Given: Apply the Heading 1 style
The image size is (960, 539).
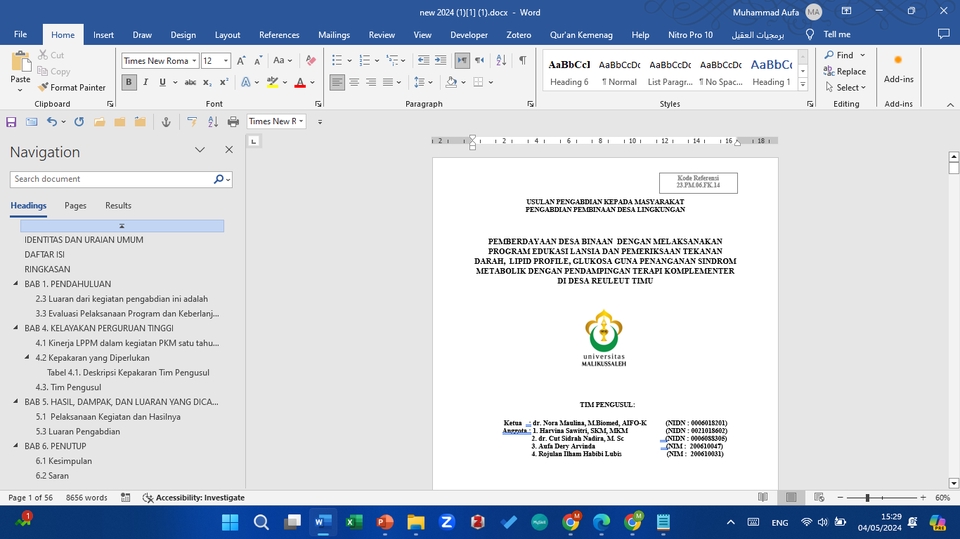Looking at the screenshot, I should coord(771,72).
